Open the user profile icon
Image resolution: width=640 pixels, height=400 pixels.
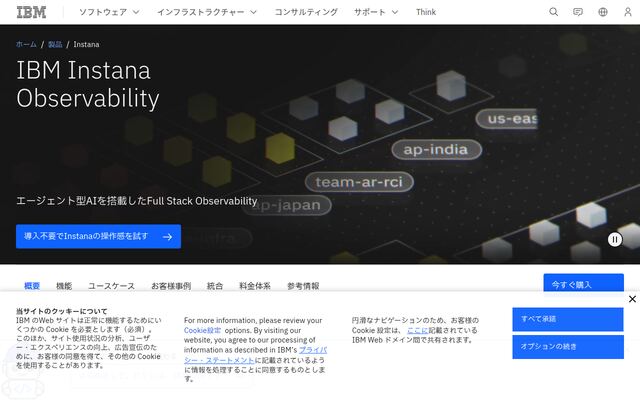(628, 12)
